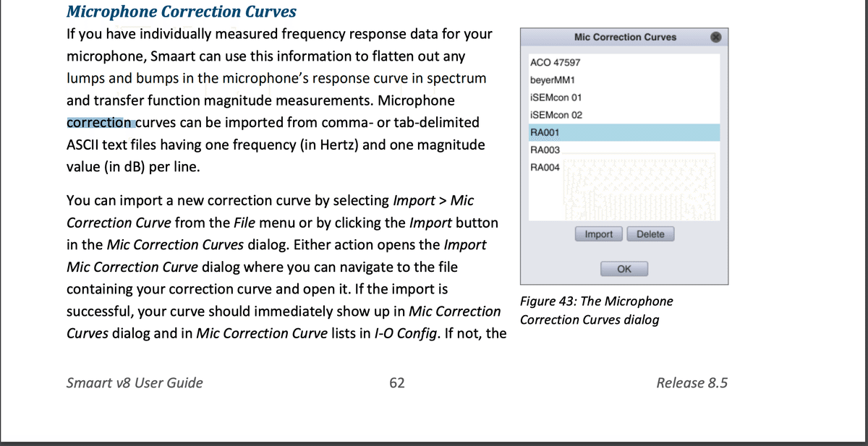Select the RA004 correction curve
868x446 pixels.
[x=544, y=167]
